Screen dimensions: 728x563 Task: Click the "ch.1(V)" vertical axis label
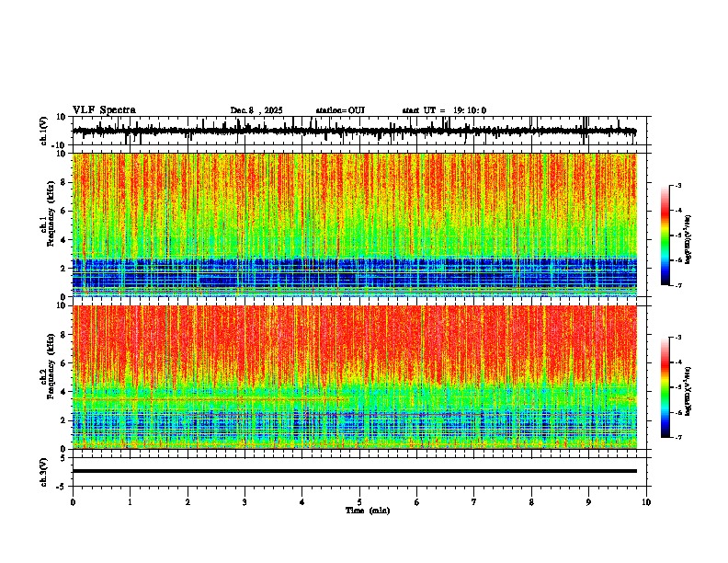[44, 131]
